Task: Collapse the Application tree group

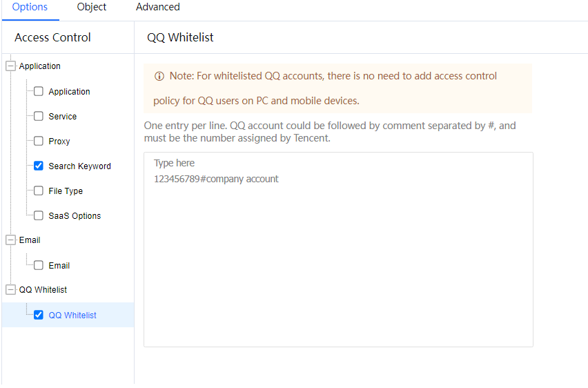Action: 10,66
